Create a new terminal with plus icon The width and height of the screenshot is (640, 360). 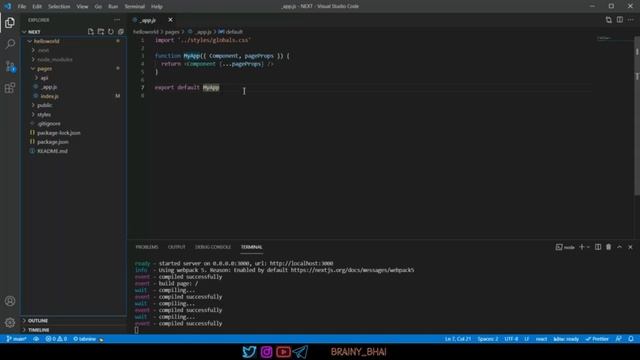[x=582, y=247]
